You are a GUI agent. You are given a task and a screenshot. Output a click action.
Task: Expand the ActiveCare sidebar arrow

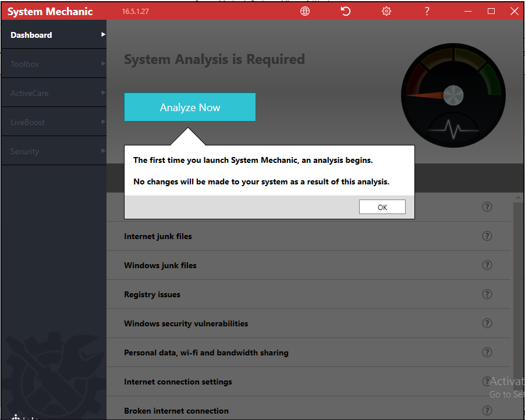(x=103, y=92)
